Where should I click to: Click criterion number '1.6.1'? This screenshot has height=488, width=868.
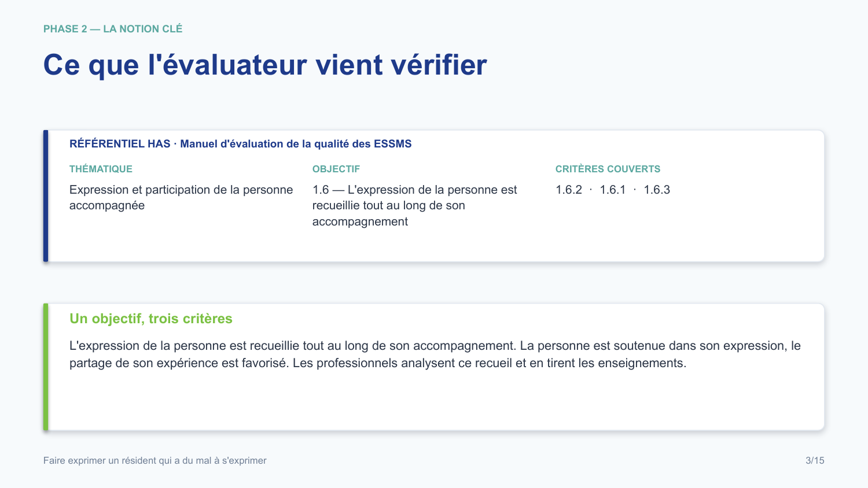coord(613,190)
